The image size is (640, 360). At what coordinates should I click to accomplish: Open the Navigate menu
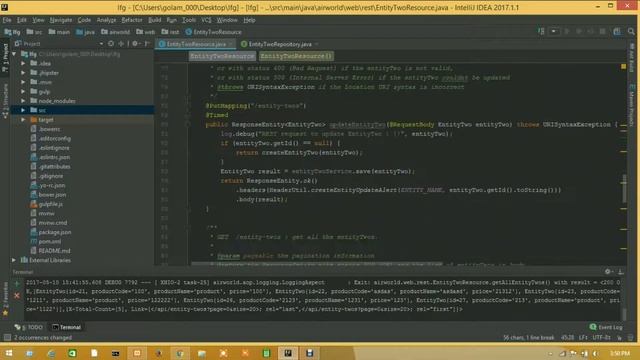[61, 20]
